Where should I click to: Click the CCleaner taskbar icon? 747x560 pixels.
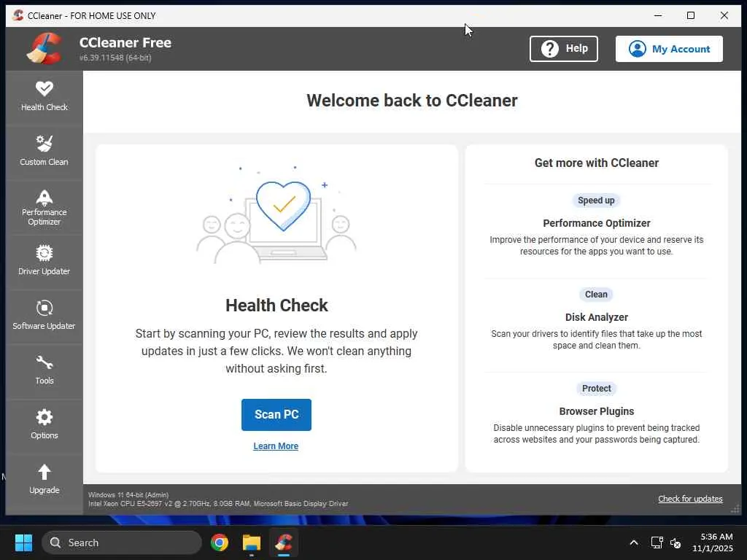point(284,542)
